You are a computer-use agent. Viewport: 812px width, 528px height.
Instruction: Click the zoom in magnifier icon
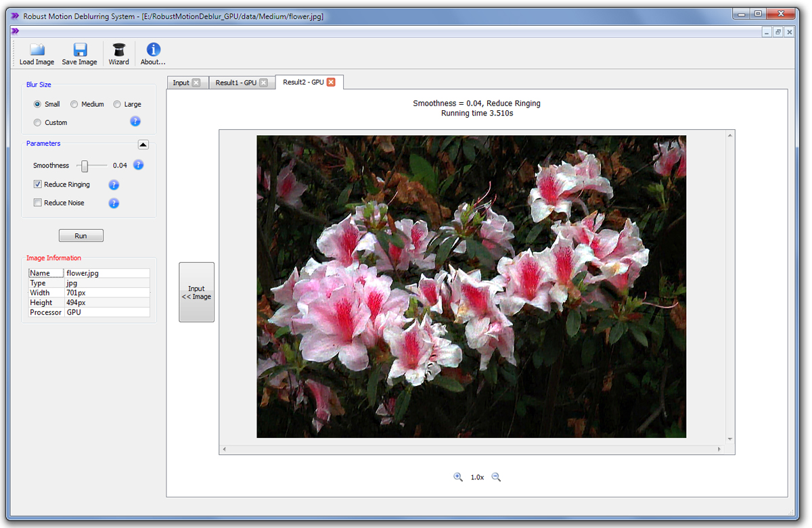click(x=458, y=477)
